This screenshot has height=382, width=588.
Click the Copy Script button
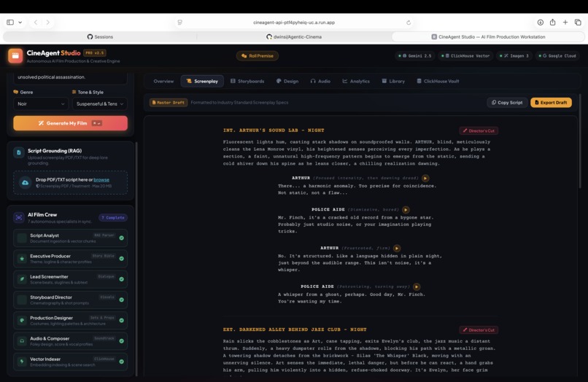click(507, 103)
